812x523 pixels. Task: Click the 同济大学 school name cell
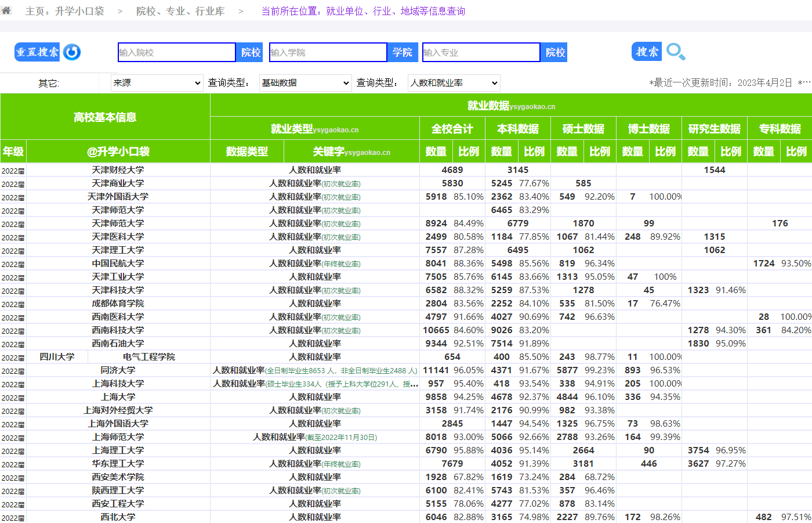pos(118,370)
